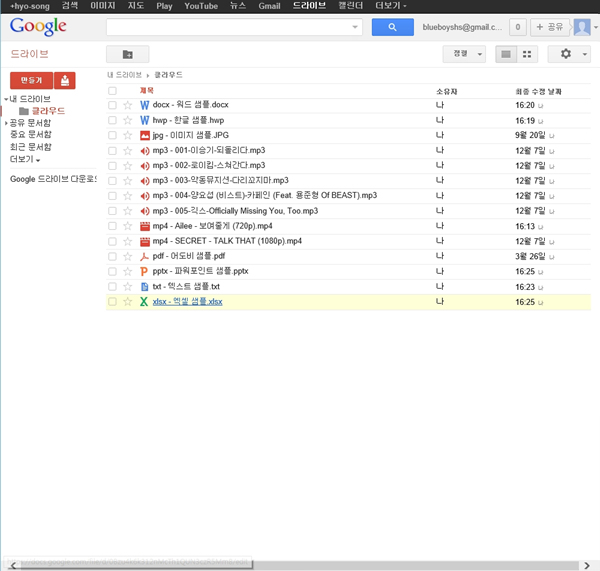The height and width of the screenshot is (571, 600).
Task: Click the PDF icon of 어도비 샘플.pdf
Action: (x=144, y=256)
